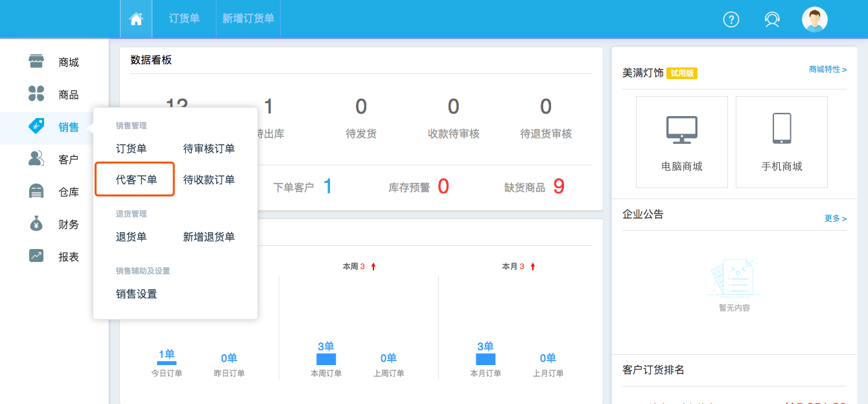Open customer service headset icon
Image resolution: width=868 pixels, height=404 pixels.
(x=772, y=19)
